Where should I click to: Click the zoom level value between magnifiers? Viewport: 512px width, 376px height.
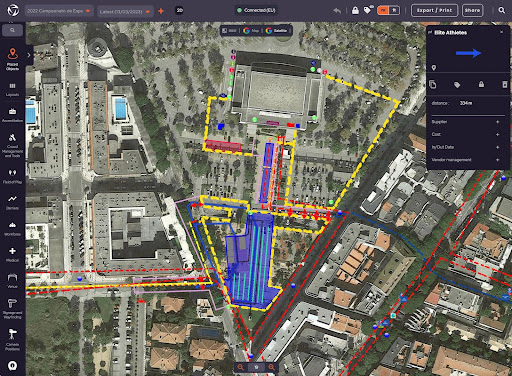256,367
